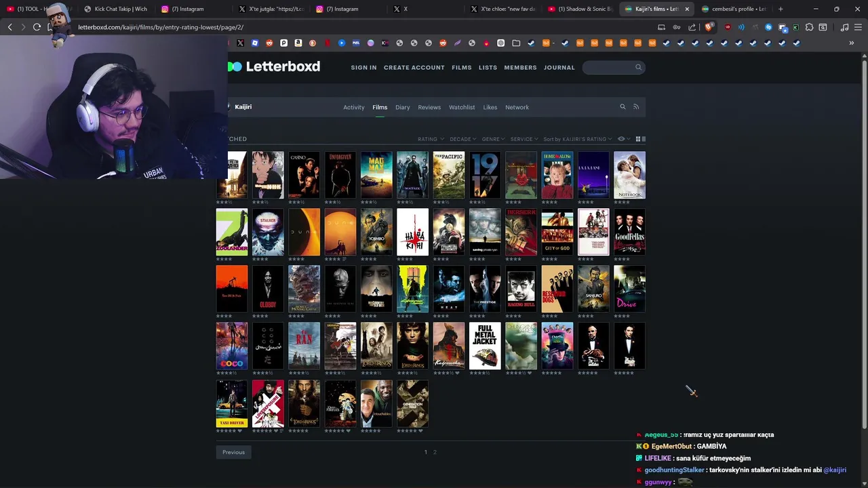Switch to Kick Chat Takip tab
The image size is (868, 488).
click(117, 9)
